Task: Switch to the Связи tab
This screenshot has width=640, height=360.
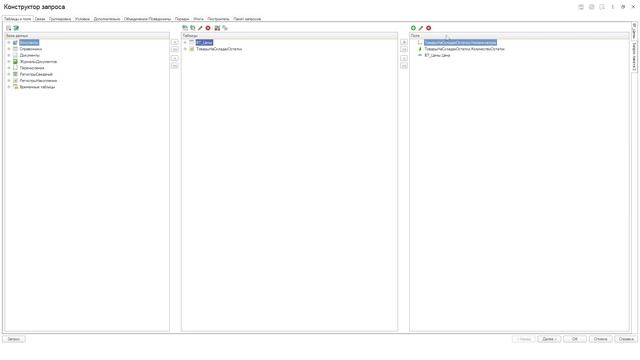Action: [40, 19]
